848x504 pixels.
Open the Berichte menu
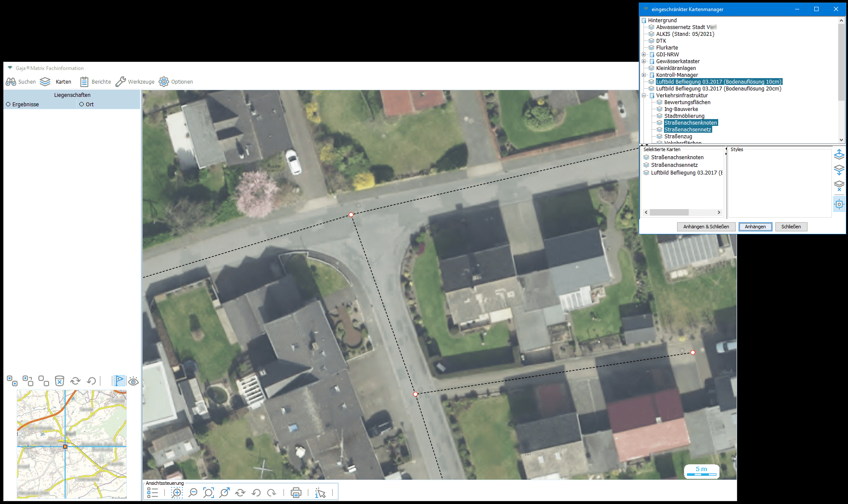pyautogui.click(x=95, y=82)
